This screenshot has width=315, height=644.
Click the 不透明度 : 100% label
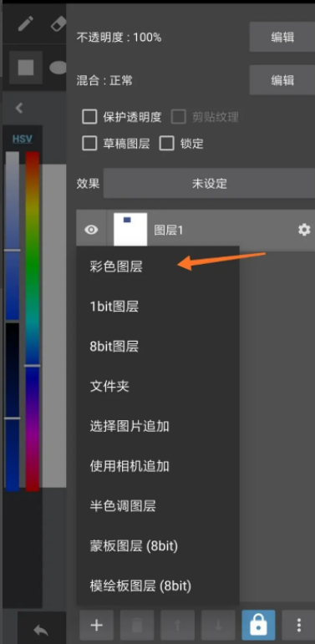[119, 38]
